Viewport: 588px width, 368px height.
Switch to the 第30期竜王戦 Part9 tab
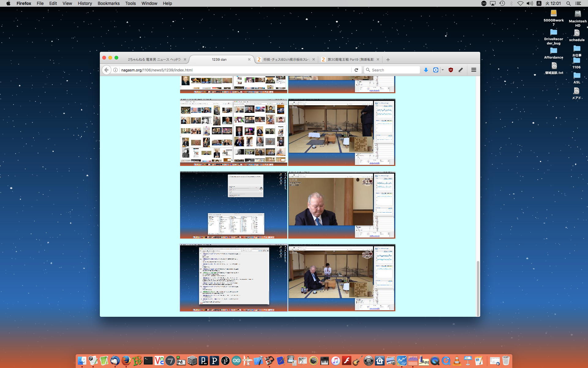point(350,59)
